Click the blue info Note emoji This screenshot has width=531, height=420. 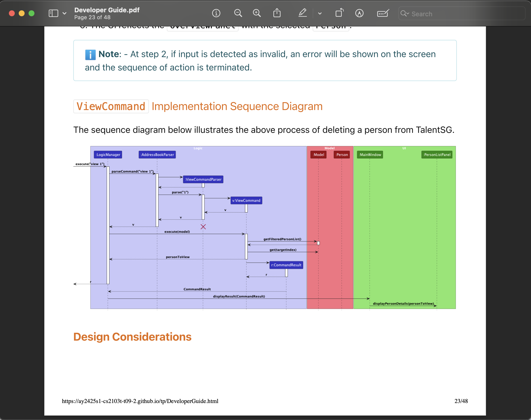coord(90,54)
